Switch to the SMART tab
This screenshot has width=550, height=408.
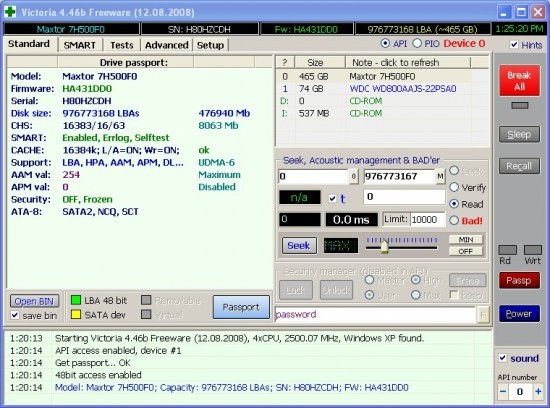point(80,45)
